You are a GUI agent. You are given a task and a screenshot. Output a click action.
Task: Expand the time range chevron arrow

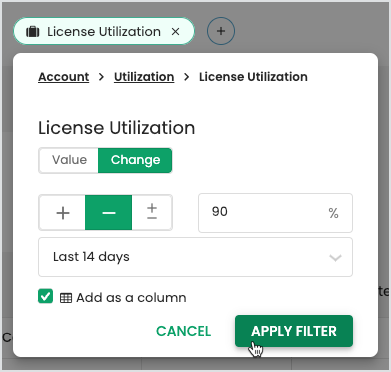pos(335,258)
